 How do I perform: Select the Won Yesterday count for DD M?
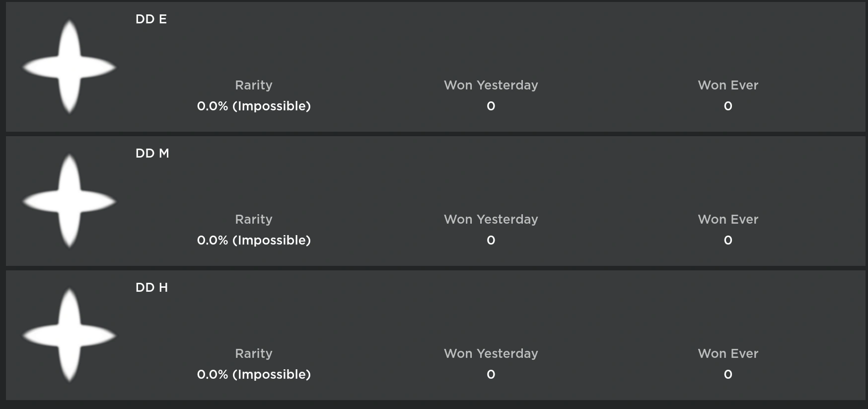[491, 240]
